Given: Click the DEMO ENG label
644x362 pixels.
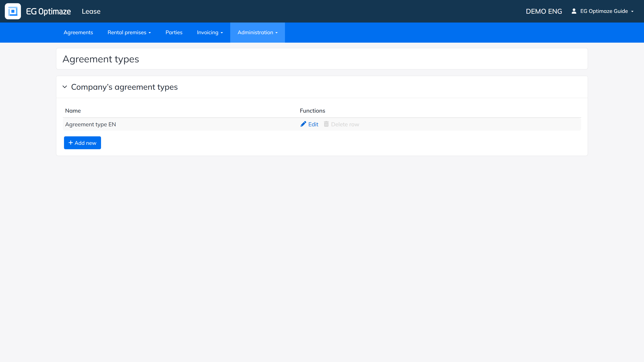Looking at the screenshot, I should (x=544, y=11).
